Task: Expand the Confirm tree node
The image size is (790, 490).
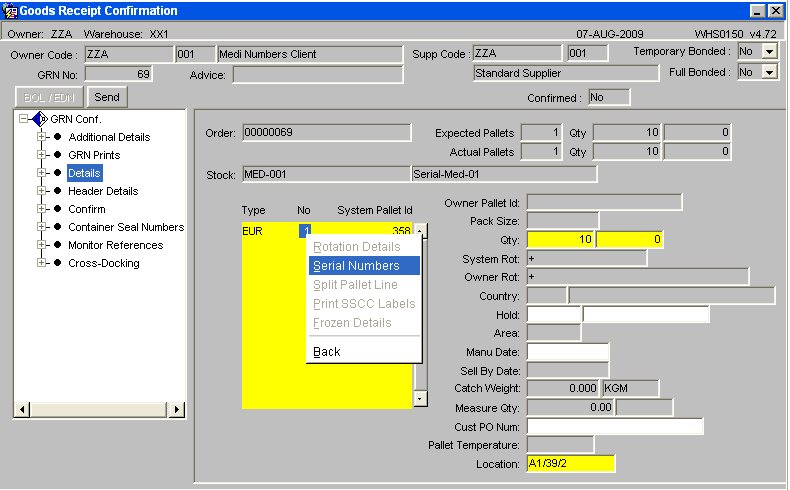Action: (x=42, y=209)
